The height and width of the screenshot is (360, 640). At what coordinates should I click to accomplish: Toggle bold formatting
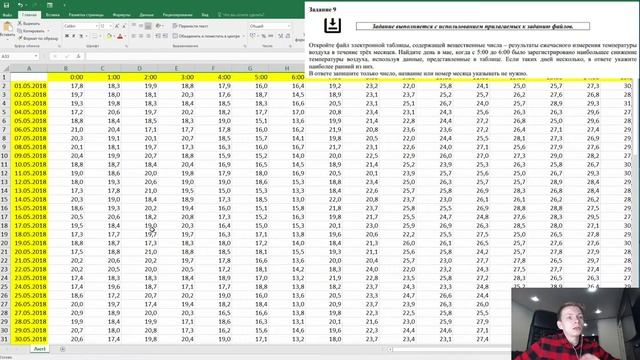coord(67,36)
